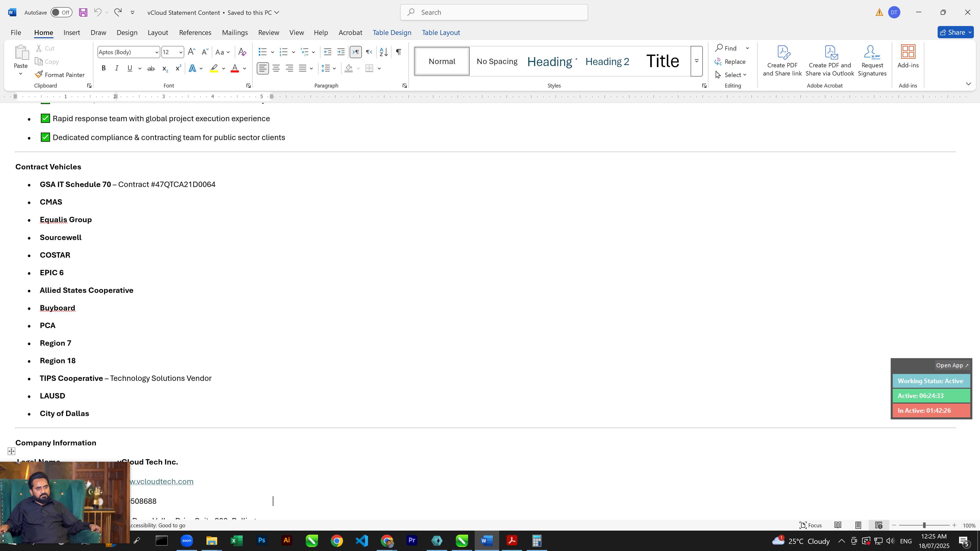Open the Add-ins button
The image size is (980, 551).
coord(908,57)
